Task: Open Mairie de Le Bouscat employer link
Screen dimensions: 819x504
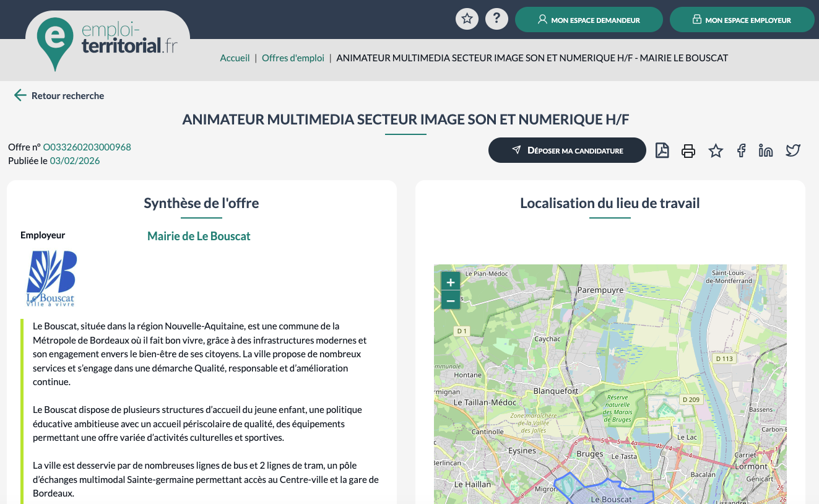Action: point(199,236)
